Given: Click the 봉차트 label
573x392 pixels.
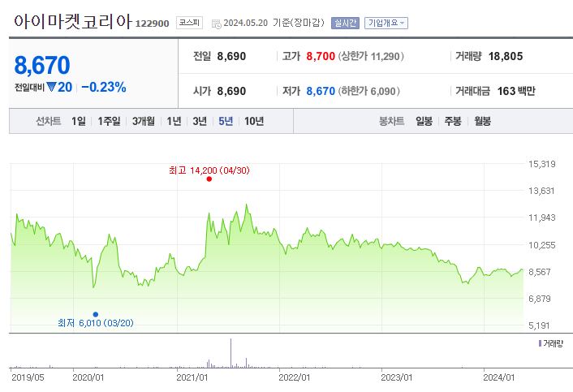Looking at the screenshot, I should click(x=392, y=121).
